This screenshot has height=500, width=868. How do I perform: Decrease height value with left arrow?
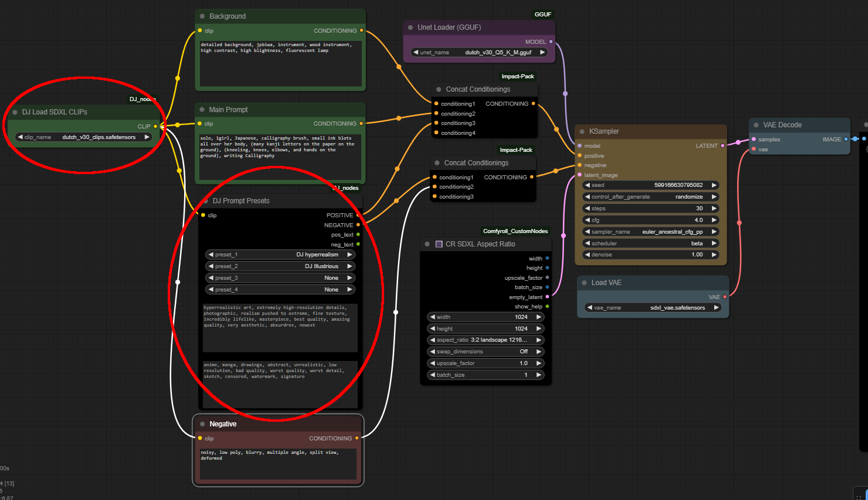(433, 329)
